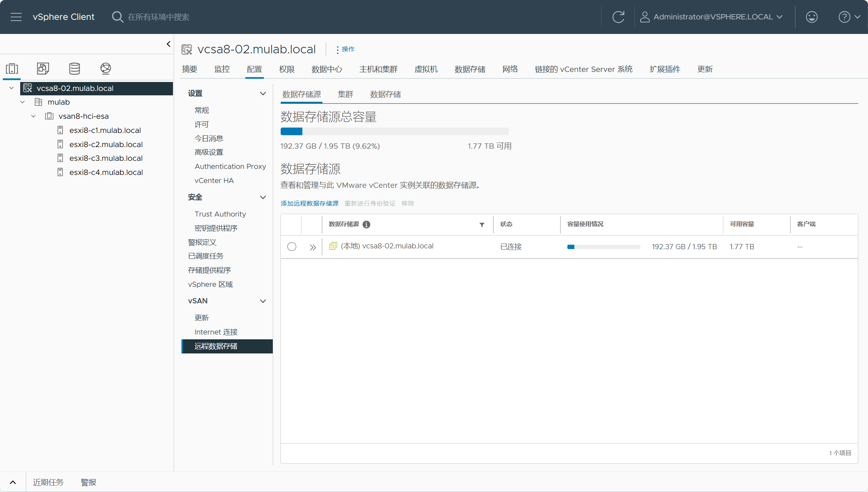The image size is (868, 492).
Task: Select host esxi8-c3.mulab.local in tree
Action: pos(106,158)
